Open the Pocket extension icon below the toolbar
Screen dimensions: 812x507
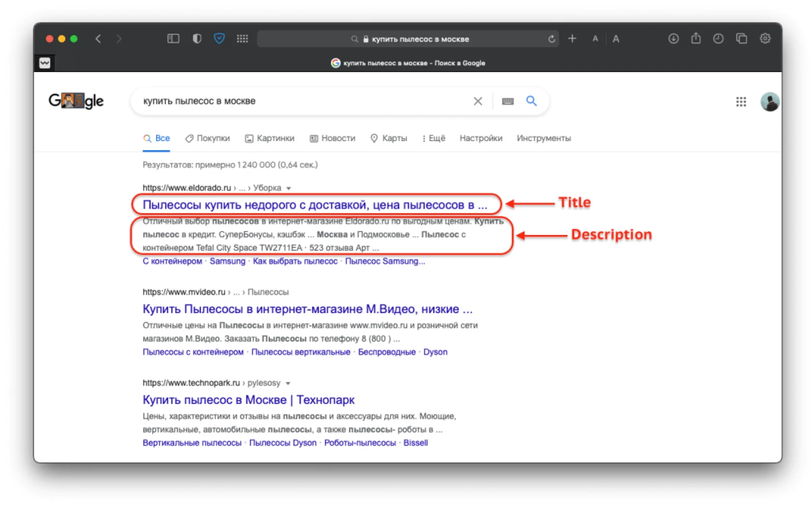(45, 63)
